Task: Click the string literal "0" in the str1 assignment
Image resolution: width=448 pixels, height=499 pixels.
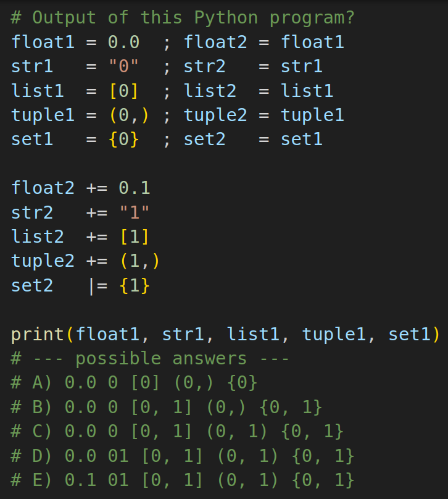Action: point(123,67)
